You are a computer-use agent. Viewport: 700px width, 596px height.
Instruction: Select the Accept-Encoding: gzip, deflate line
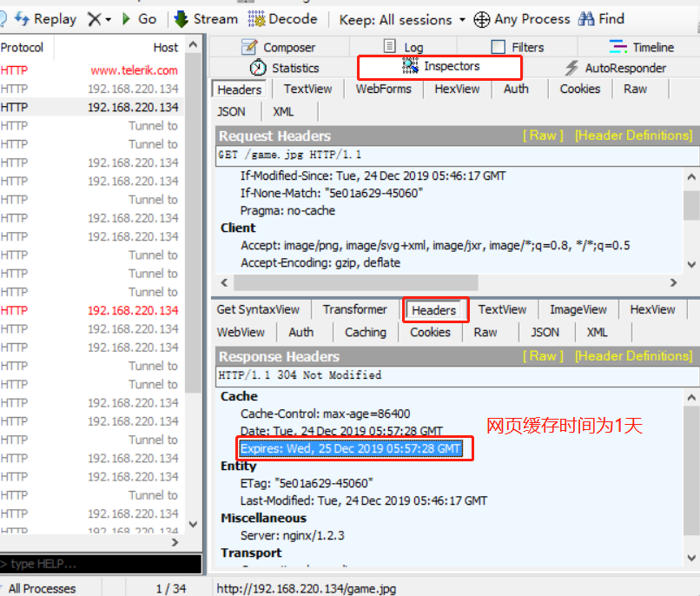pyautogui.click(x=320, y=262)
